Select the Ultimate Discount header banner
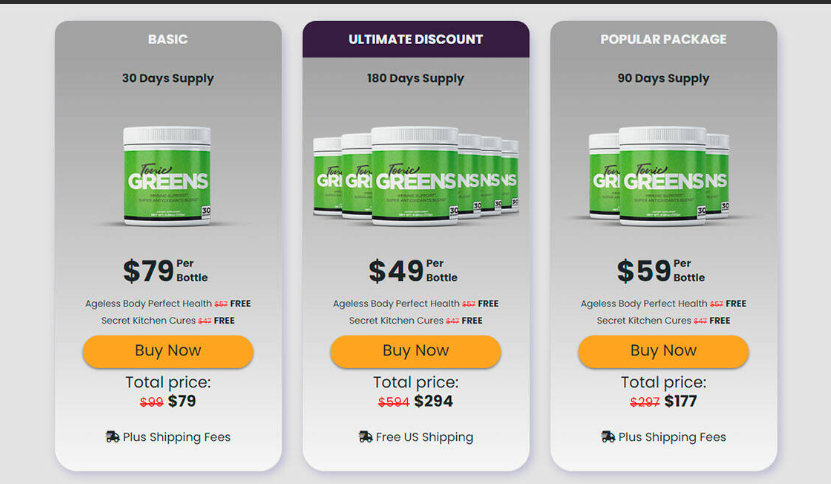The height and width of the screenshot is (484, 831). tap(415, 39)
